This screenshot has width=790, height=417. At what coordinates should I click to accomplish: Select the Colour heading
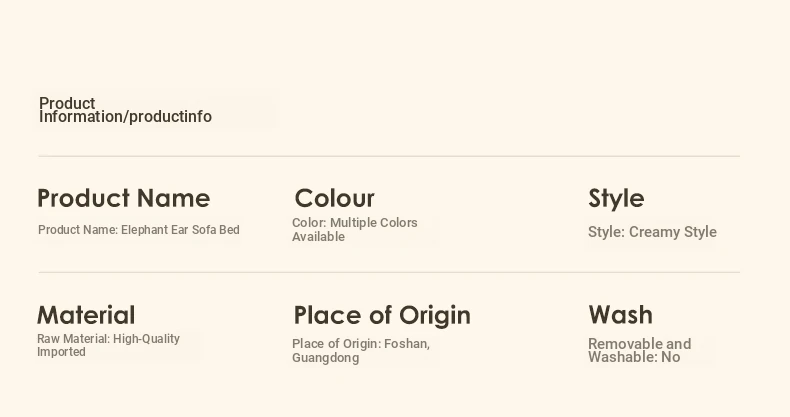tap(335, 198)
